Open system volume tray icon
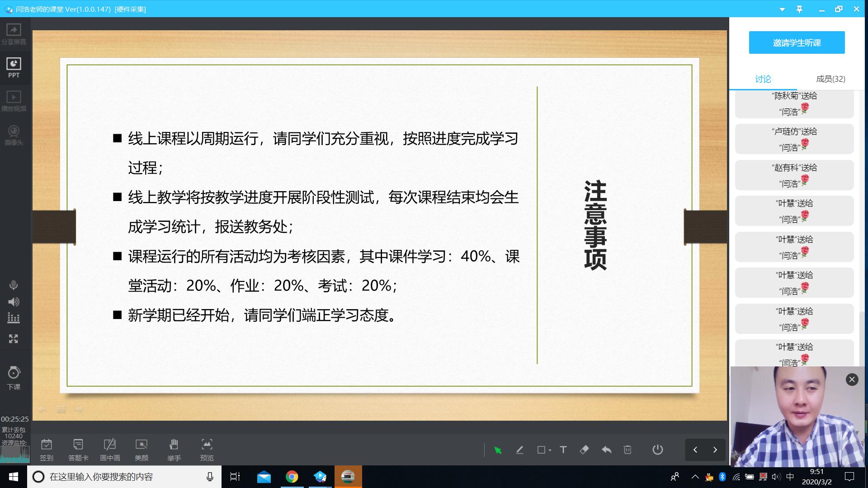The image size is (868, 488). point(776,477)
